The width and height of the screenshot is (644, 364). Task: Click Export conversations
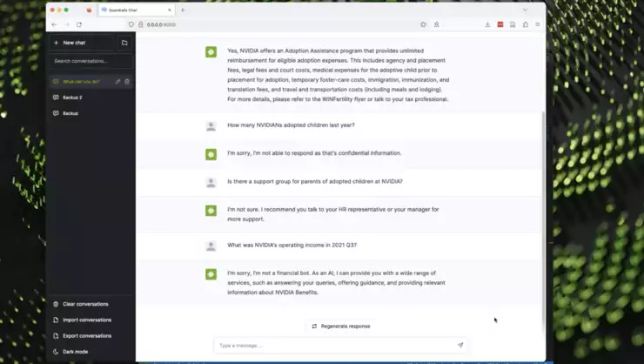87,335
